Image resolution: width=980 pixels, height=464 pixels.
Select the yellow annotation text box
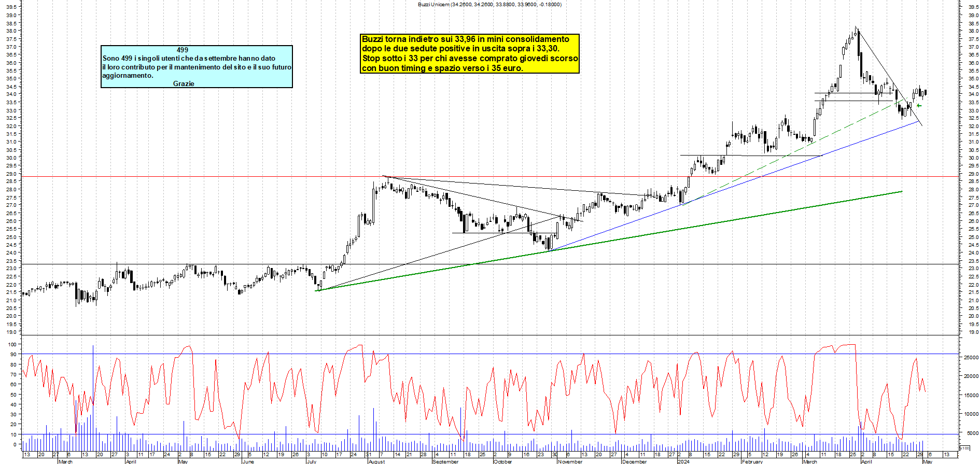pos(470,54)
